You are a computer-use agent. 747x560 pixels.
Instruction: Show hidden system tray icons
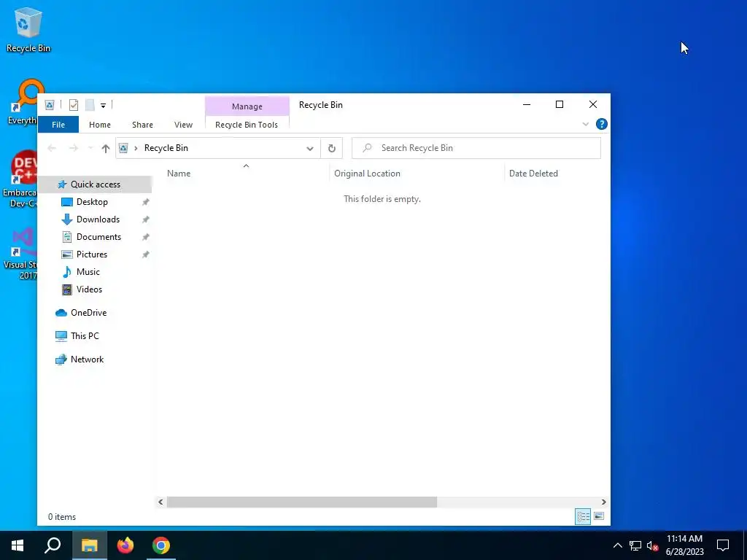coord(617,545)
